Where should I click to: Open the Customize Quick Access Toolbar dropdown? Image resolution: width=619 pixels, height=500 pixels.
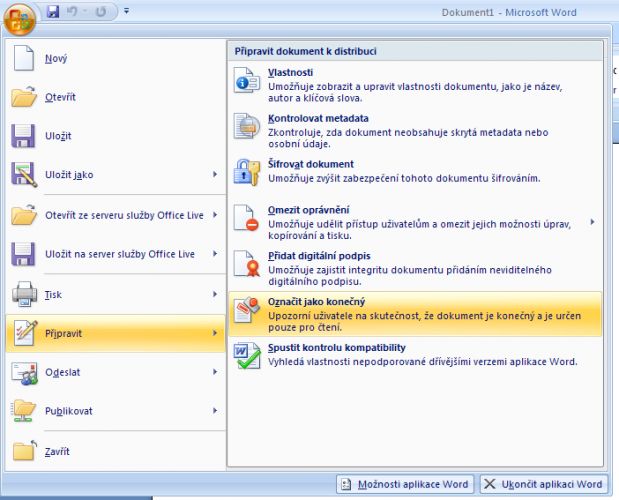tap(126, 11)
